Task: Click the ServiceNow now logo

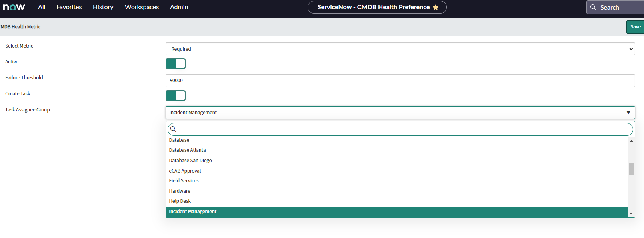Action: tap(14, 7)
